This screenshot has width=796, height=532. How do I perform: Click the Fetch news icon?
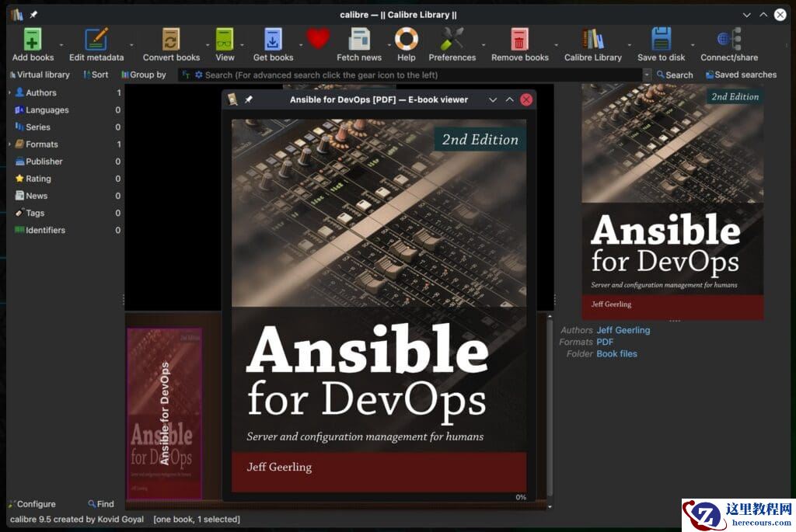pos(359,40)
